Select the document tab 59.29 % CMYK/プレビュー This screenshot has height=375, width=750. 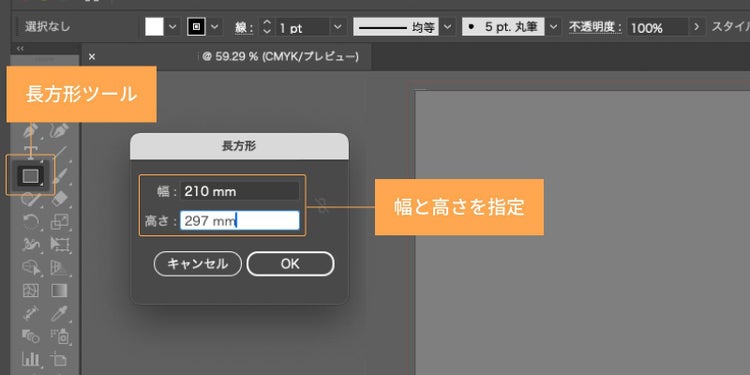click(227, 57)
